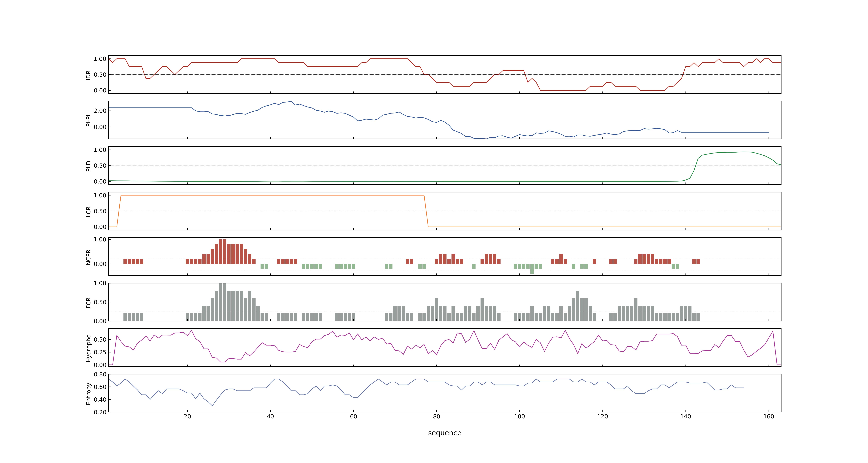This screenshot has height=463, width=868.
Task: Click the Pi-Pi curve peak near 45
Action: pos(291,101)
